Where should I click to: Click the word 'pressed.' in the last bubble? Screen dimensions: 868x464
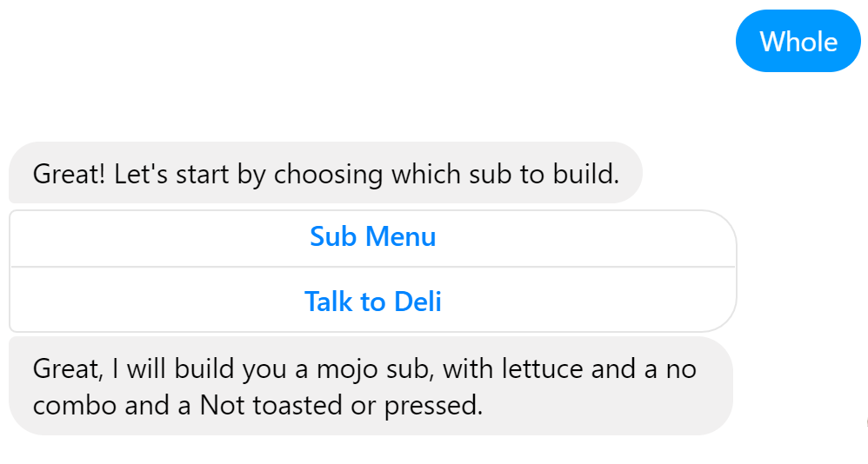click(x=433, y=407)
